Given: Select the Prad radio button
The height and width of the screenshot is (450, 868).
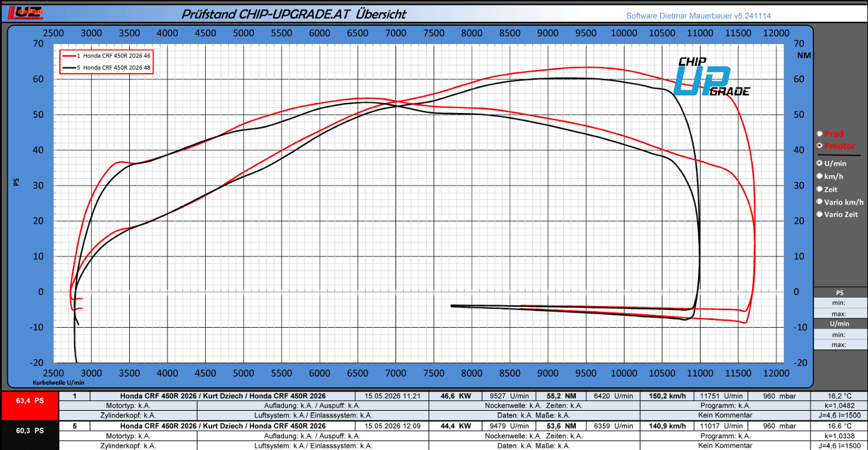Looking at the screenshot, I should tap(820, 134).
